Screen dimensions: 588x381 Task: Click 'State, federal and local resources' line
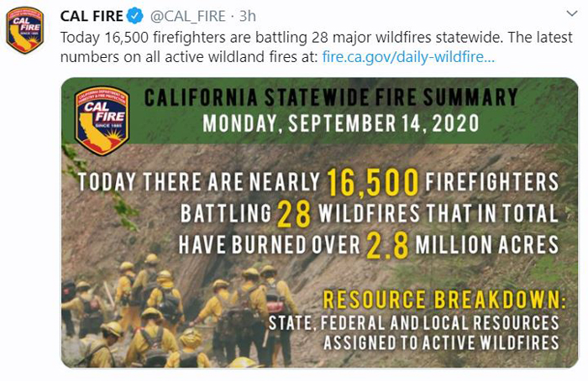tap(413, 323)
